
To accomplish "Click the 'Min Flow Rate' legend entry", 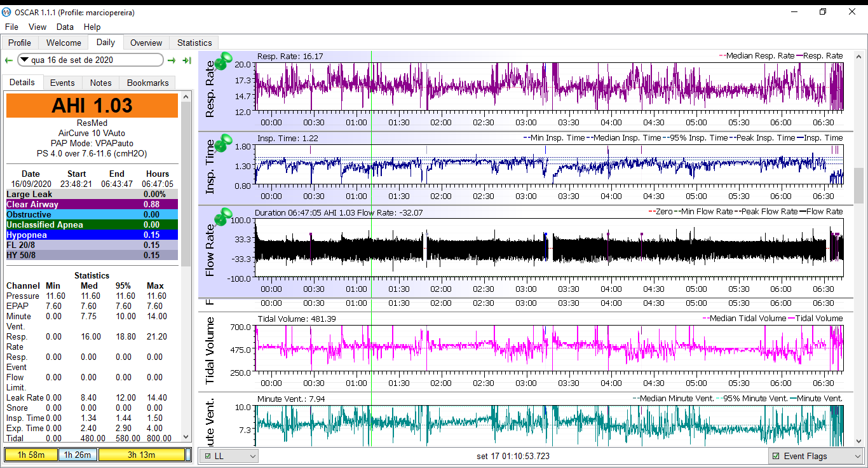I will click(705, 211).
